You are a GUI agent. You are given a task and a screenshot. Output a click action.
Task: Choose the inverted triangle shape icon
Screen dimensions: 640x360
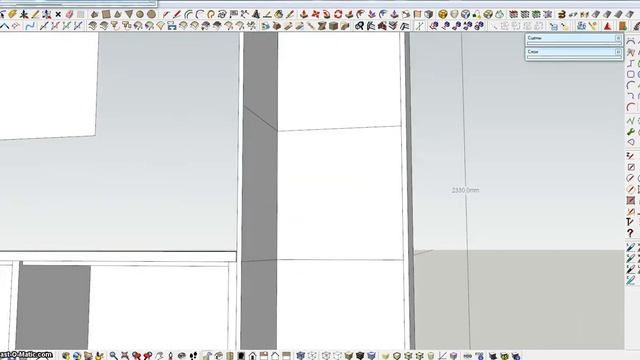(129, 15)
